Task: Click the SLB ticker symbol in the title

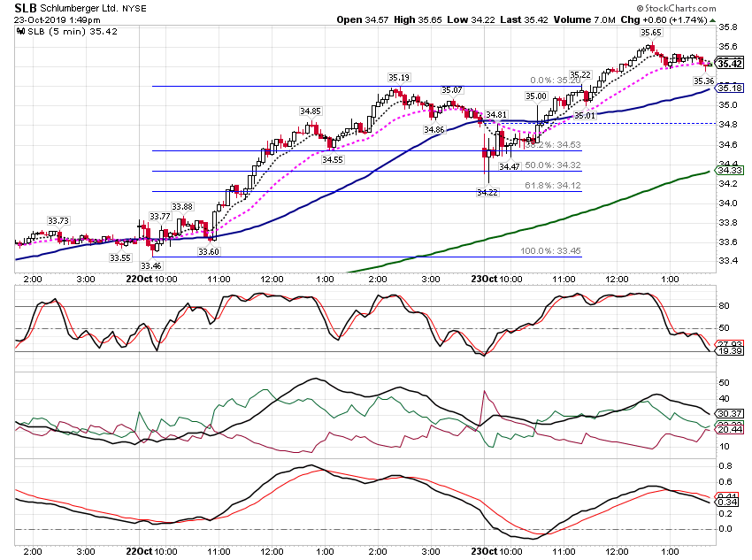Action: click(26, 8)
